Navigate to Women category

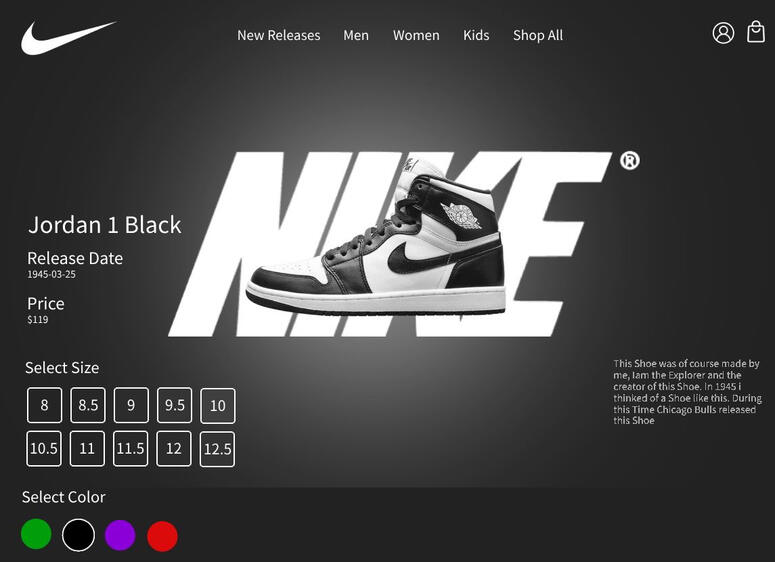(416, 35)
